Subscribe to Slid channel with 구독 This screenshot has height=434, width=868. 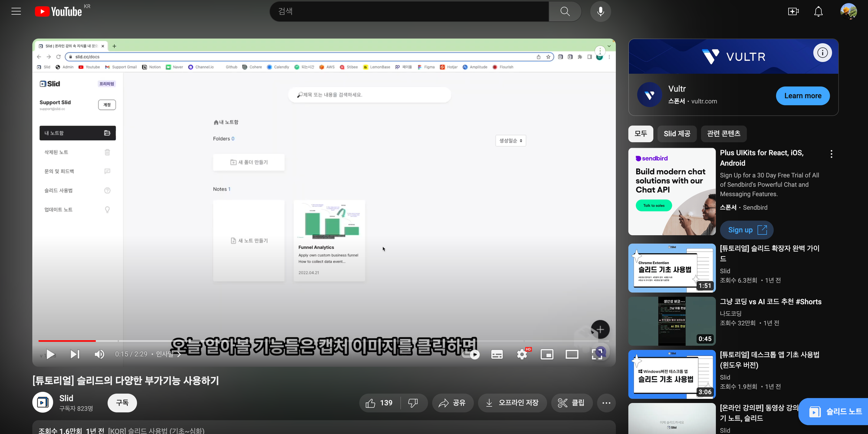coord(122,403)
